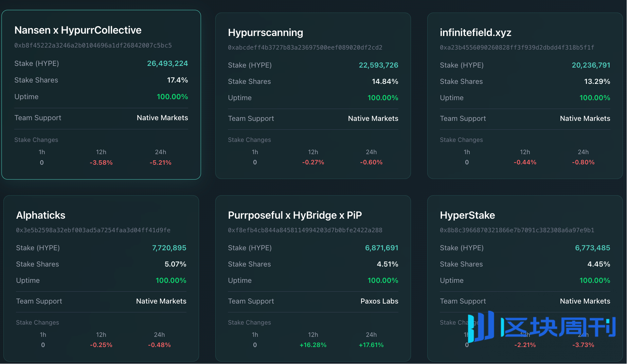Click Native Markets in Nansen card
This screenshot has width=627, height=364.
click(x=162, y=118)
